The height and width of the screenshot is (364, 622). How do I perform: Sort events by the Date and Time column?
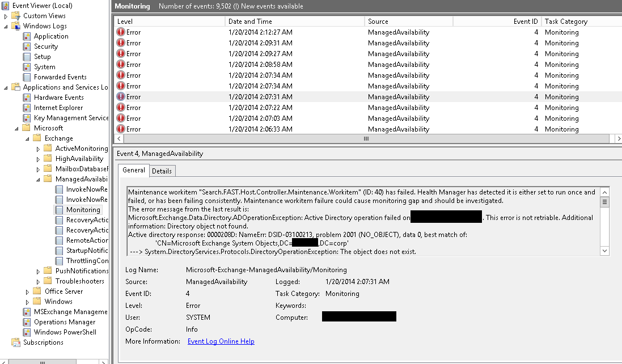point(250,20)
